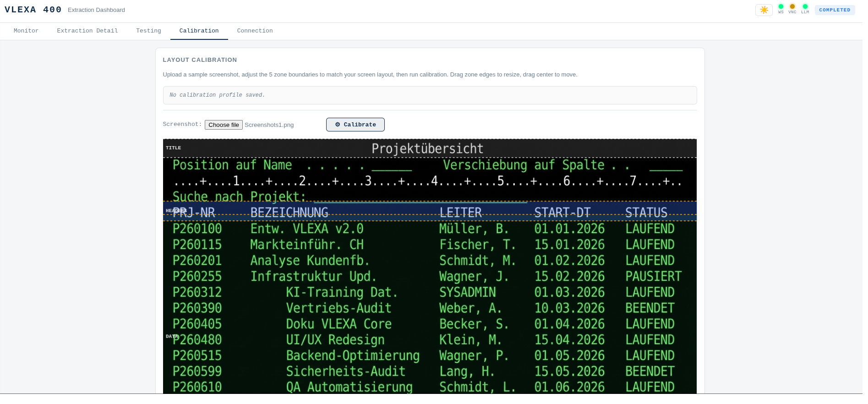Screen dimensions: 868x404
Task: Click the Screenshots1.png file name
Action: pos(269,125)
